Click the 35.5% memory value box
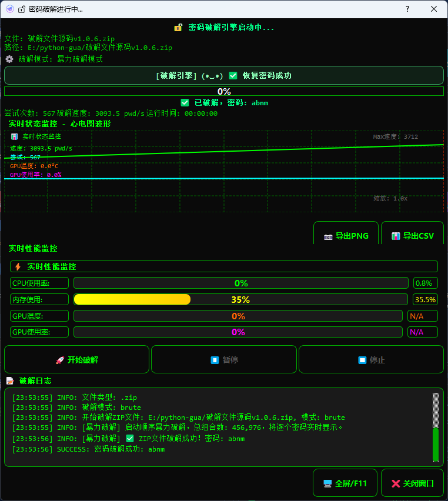Image resolution: width=448 pixels, height=501 pixels. pos(425,299)
